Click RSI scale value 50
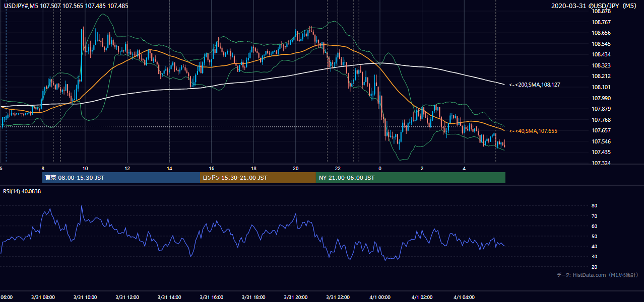Viewport: 644px width, 302px height. [x=595, y=236]
